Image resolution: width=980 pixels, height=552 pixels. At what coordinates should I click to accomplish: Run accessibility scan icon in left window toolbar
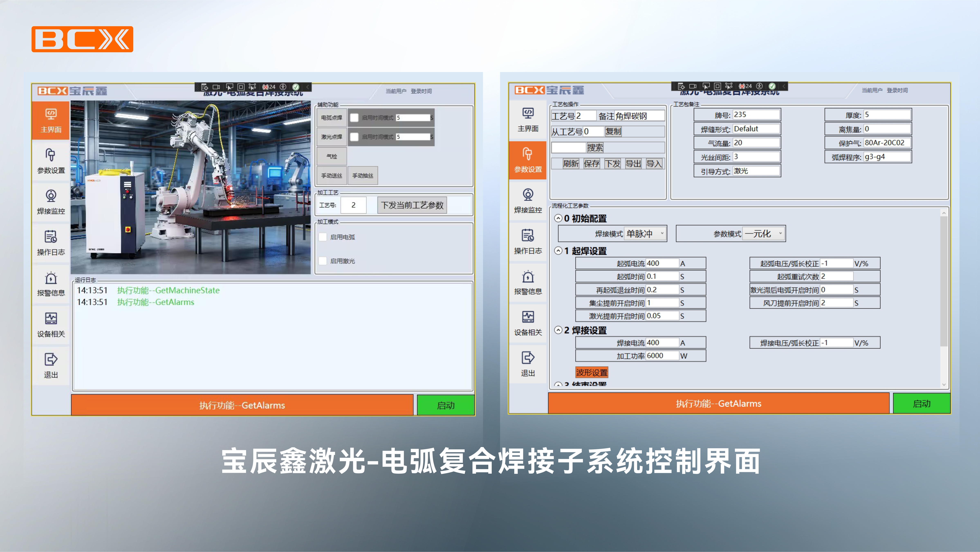click(283, 87)
